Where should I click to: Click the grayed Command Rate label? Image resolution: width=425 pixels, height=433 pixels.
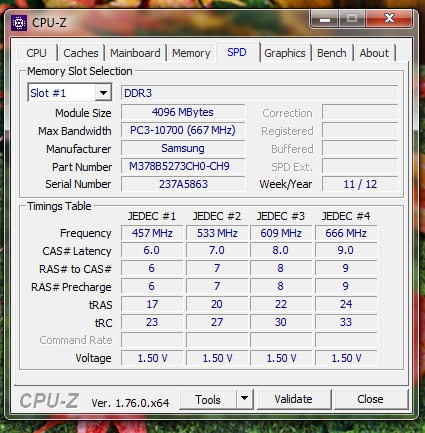(x=76, y=340)
